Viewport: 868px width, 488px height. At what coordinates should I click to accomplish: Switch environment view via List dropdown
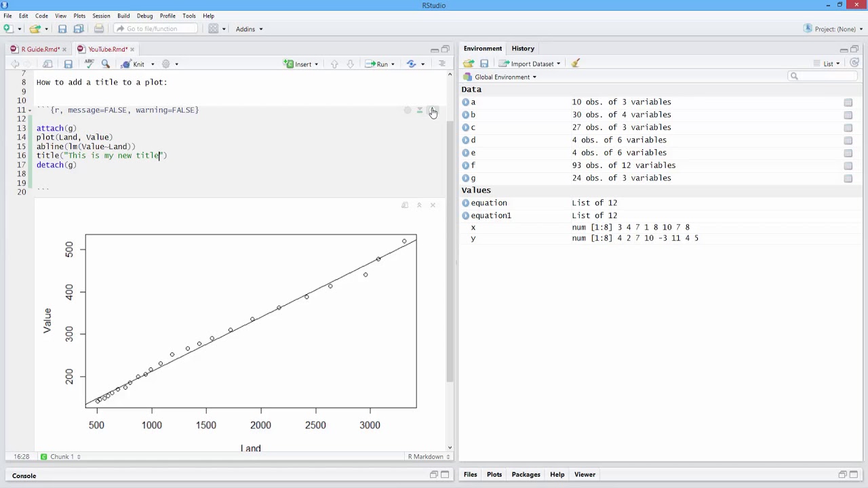click(x=827, y=64)
